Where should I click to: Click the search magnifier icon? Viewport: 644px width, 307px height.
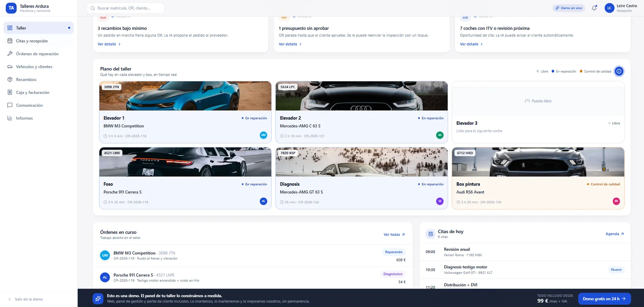(x=93, y=8)
